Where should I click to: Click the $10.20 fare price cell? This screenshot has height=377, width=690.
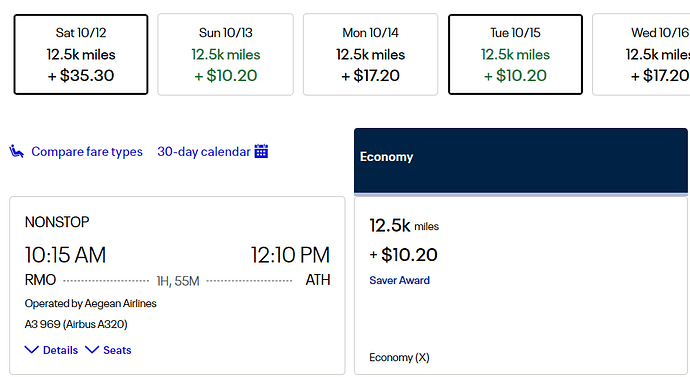tap(404, 255)
